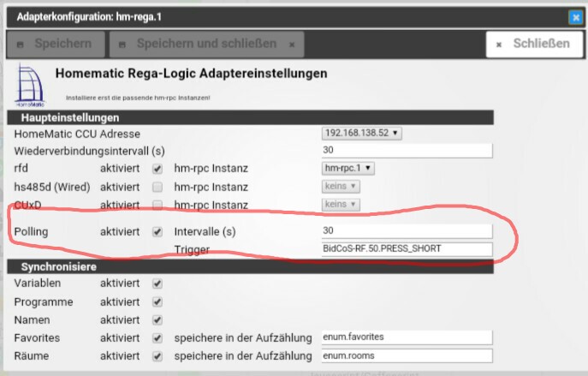Image resolution: width=588 pixels, height=376 pixels.
Task: Click the HomeMatic logo icon
Action: click(30, 86)
